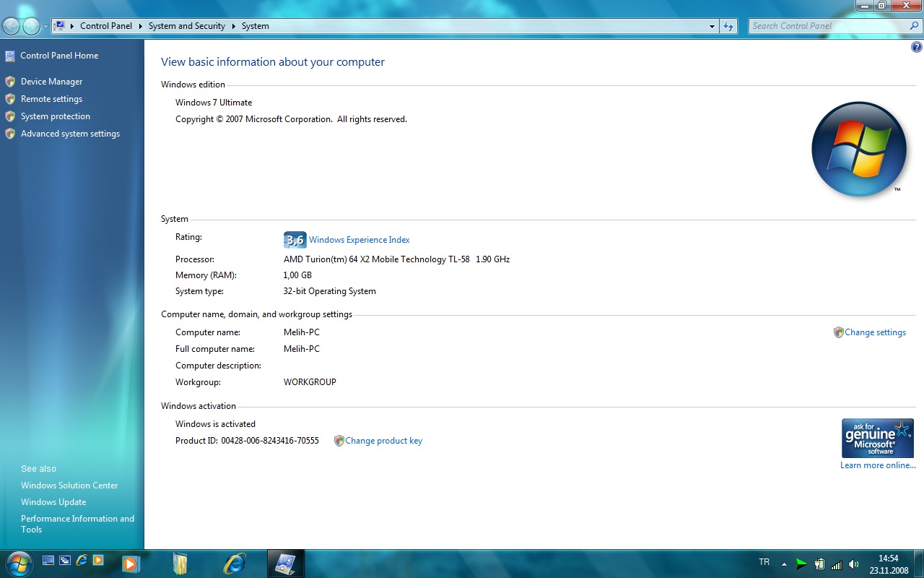Open the recent pages dropdown beside Forward
Viewport: 924px width, 578px height.
coord(46,27)
